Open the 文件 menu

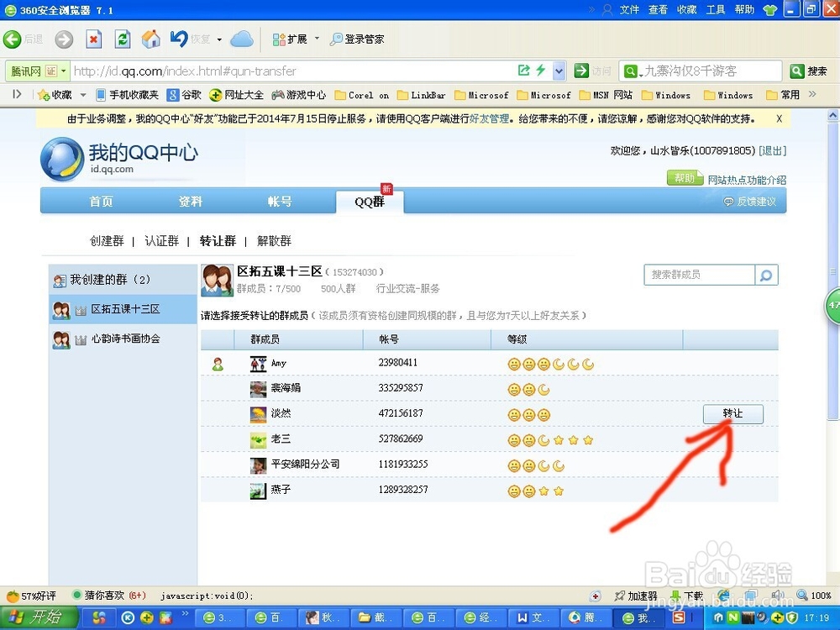629,9
